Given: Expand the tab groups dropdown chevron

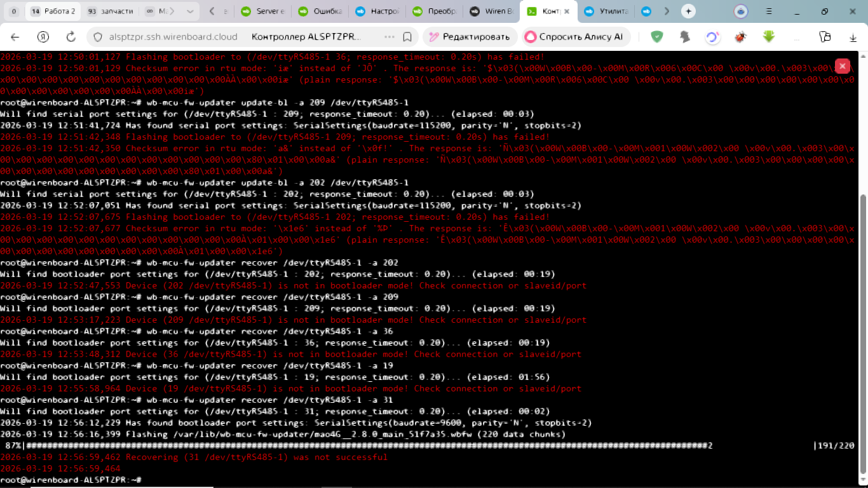Looking at the screenshot, I should click(x=190, y=11).
